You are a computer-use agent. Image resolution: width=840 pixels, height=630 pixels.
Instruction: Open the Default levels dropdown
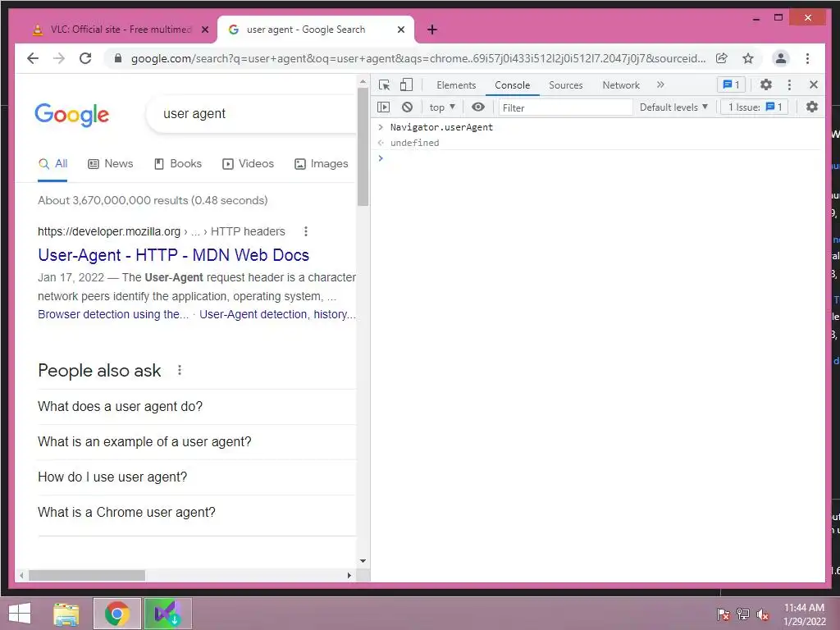[x=673, y=107]
